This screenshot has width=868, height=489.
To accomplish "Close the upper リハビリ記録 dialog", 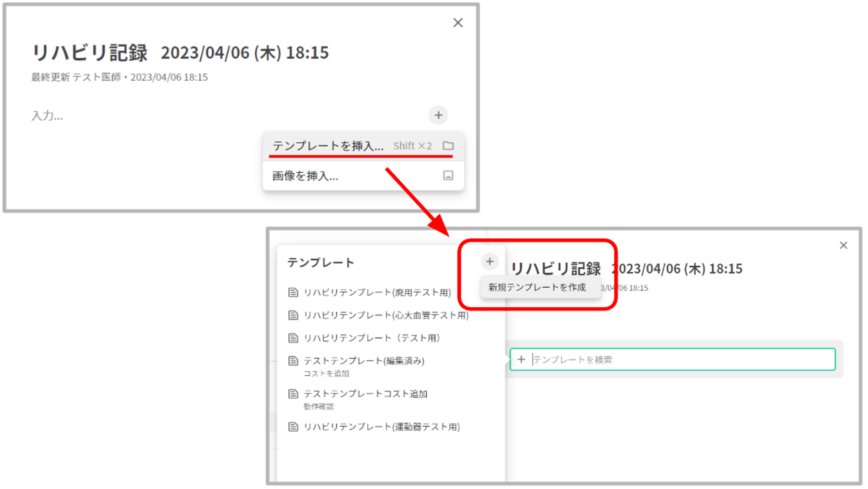I will (x=458, y=23).
